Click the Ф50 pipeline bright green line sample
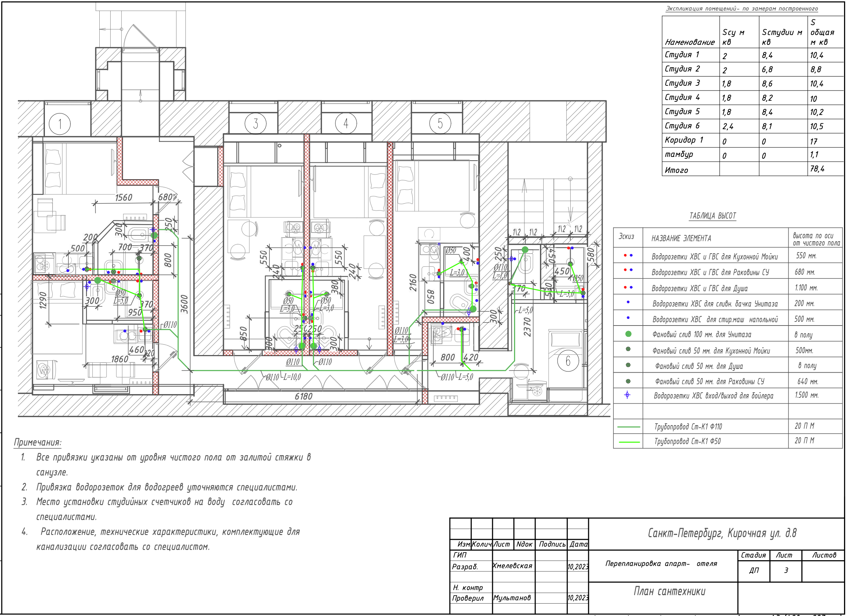The image size is (847, 616). click(629, 442)
